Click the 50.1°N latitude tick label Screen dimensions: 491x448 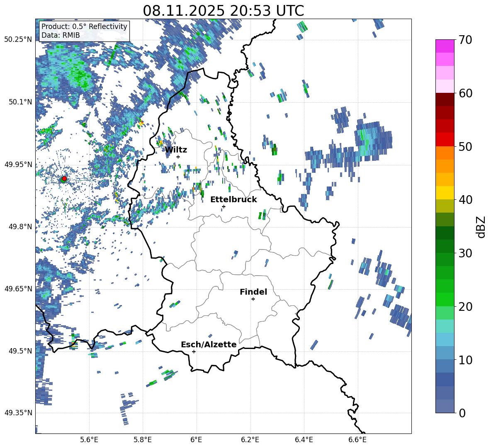[20, 102]
